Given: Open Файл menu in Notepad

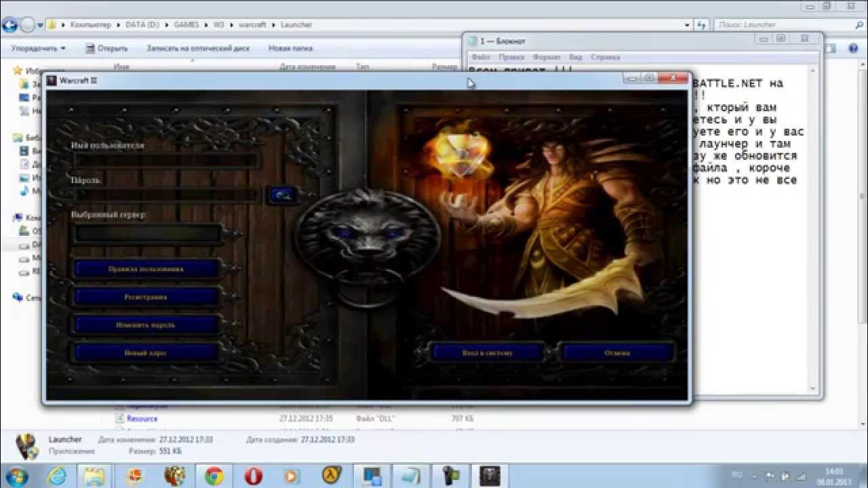Looking at the screenshot, I should point(480,58).
